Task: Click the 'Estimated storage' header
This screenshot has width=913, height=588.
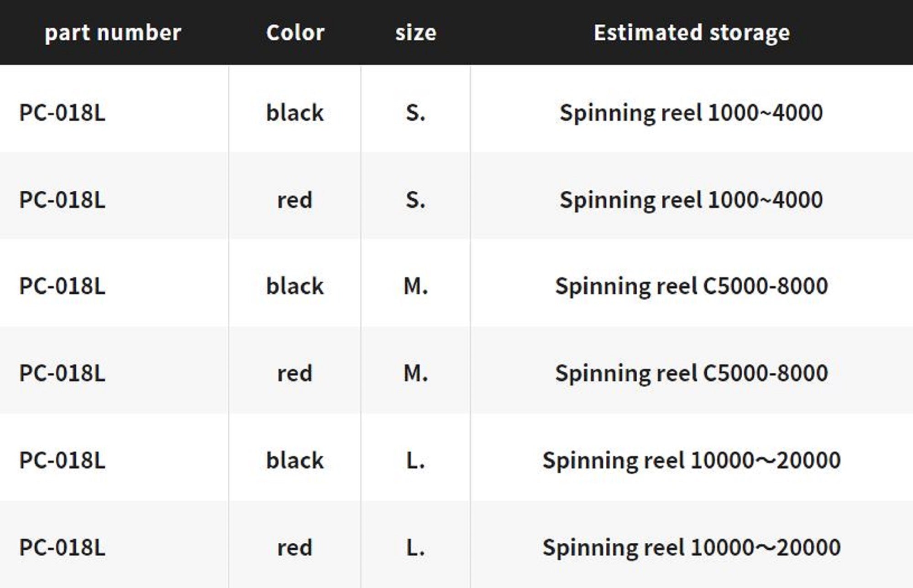Action: coord(691,33)
